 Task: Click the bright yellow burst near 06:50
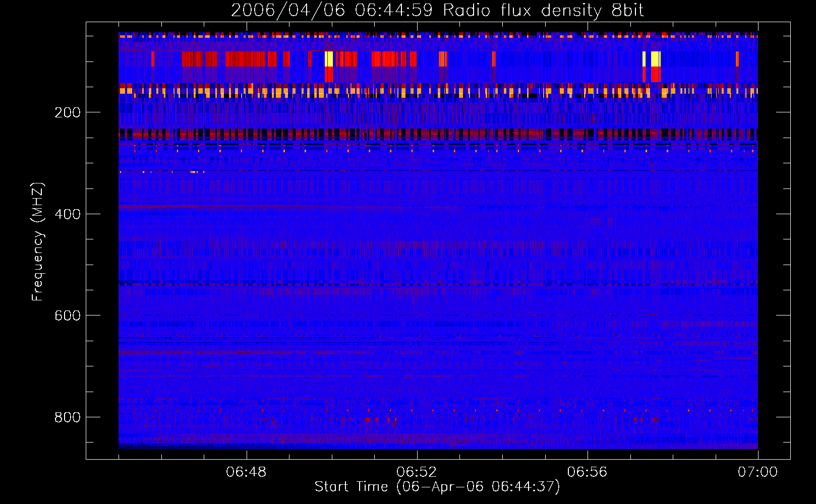(329, 59)
